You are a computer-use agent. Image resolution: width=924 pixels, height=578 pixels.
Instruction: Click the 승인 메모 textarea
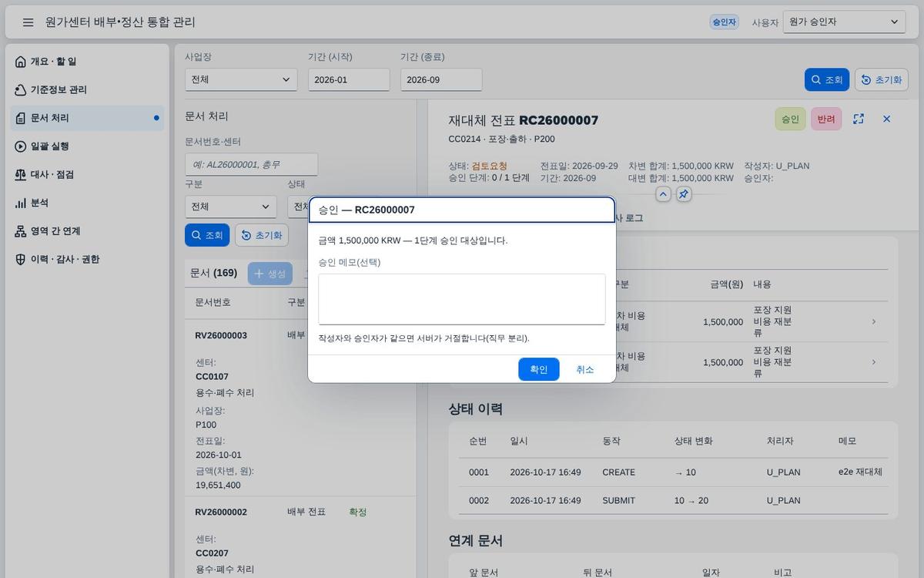coord(462,299)
